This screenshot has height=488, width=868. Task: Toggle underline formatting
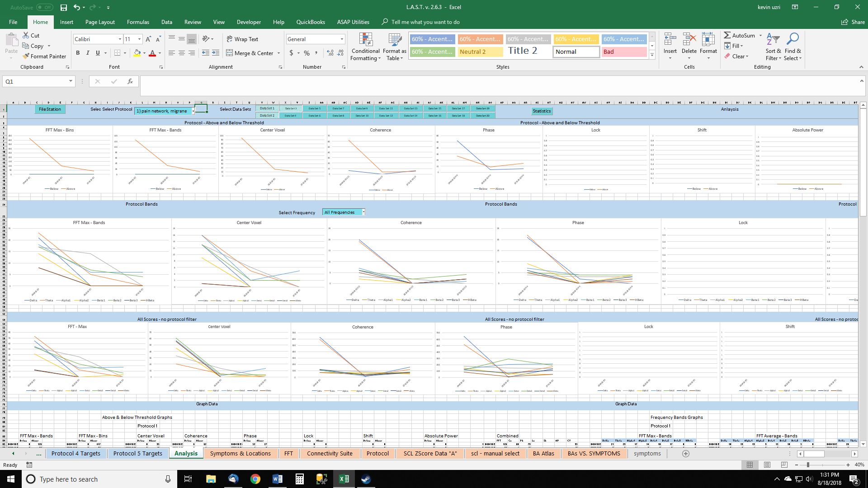tap(98, 53)
